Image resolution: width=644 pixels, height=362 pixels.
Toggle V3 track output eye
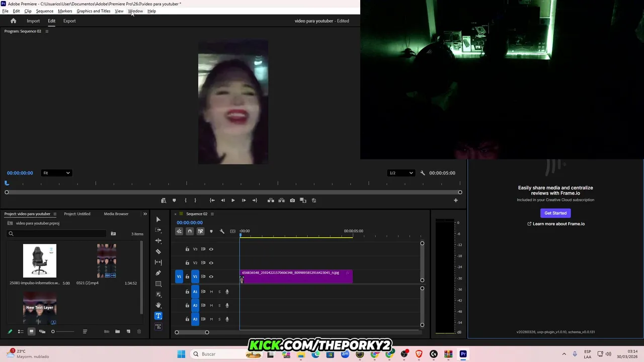tap(211, 249)
